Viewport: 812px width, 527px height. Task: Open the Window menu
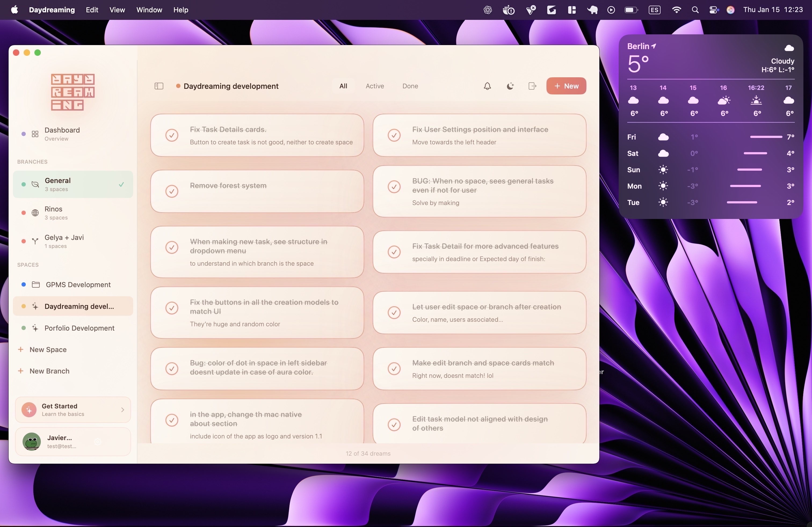coord(149,10)
